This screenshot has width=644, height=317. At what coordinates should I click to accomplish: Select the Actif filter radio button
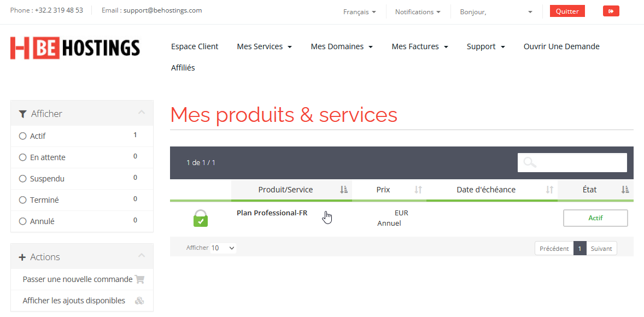(x=22, y=136)
